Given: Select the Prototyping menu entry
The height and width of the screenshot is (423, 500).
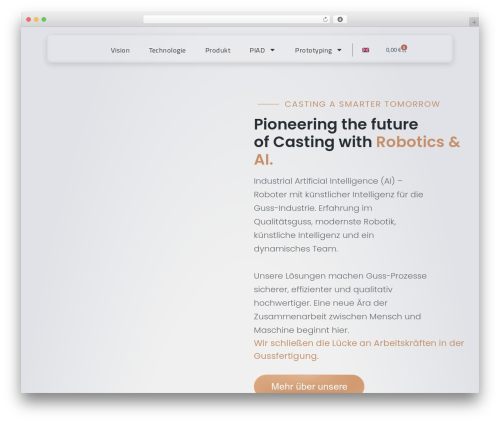Looking at the screenshot, I should click(313, 50).
